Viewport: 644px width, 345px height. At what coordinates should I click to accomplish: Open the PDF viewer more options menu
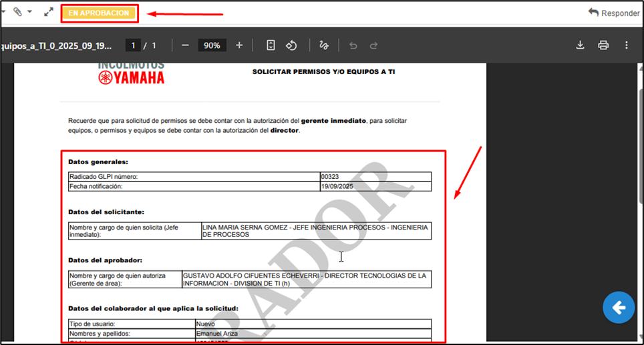[626, 45]
